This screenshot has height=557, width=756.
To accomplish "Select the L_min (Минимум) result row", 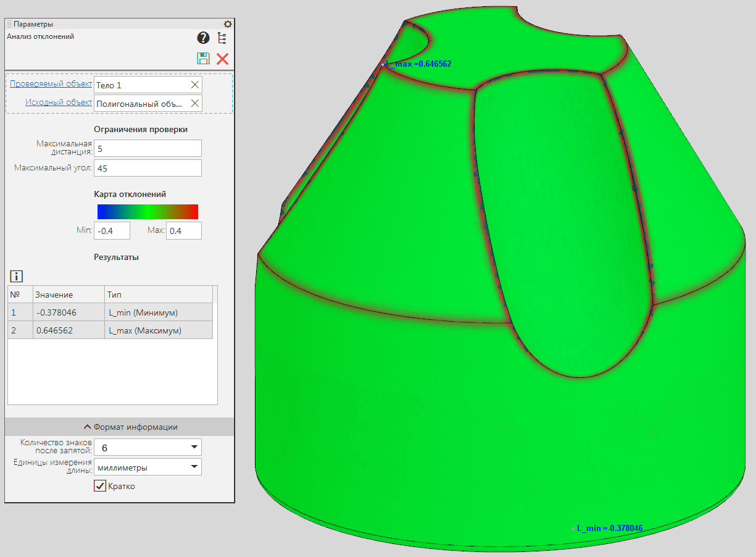I will (x=111, y=312).
